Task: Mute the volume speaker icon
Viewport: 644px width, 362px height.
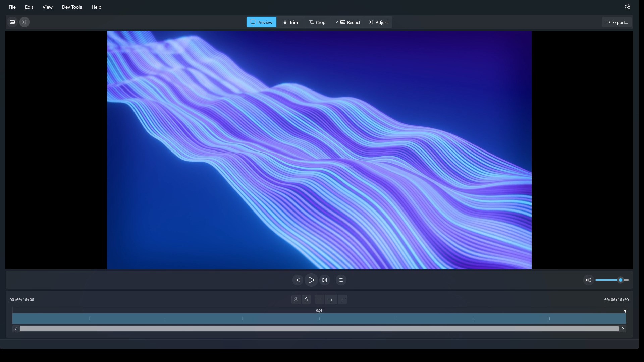Action: [588, 280]
